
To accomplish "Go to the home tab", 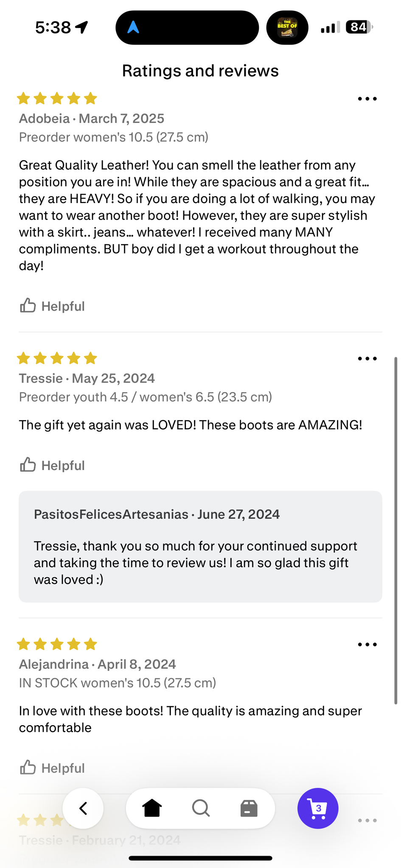I will point(152,808).
